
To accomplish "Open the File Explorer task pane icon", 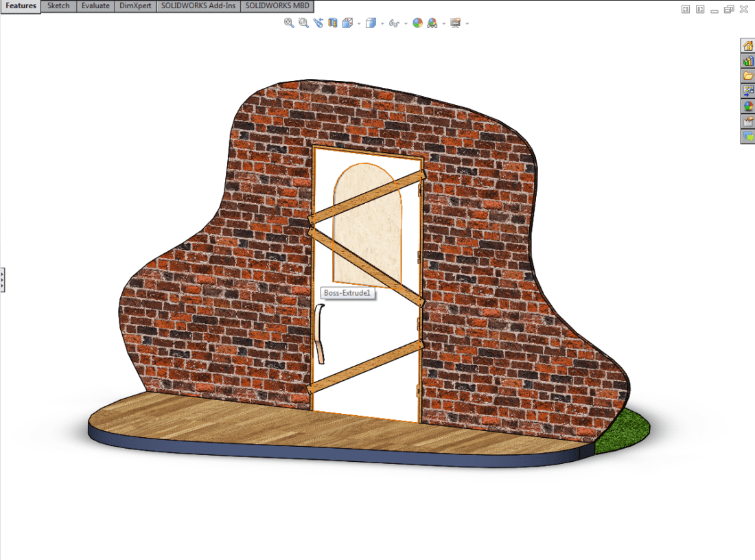I will 747,76.
